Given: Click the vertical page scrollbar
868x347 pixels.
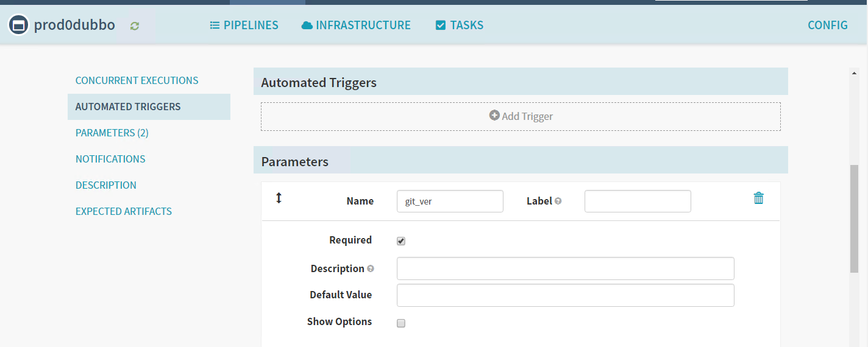Looking at the screenshot, I should pyautogui.click(x=854, y=219).
